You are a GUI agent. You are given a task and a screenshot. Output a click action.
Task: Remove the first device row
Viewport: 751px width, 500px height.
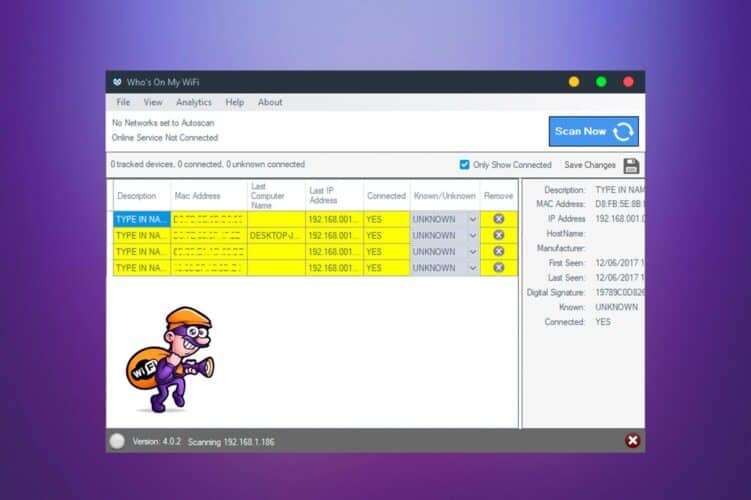tap(498, 219)
